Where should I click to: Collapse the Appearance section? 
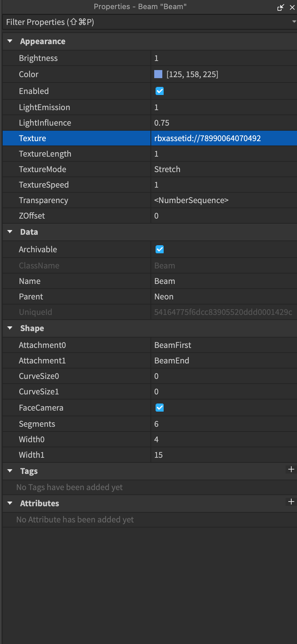click(x=10, y=41)
